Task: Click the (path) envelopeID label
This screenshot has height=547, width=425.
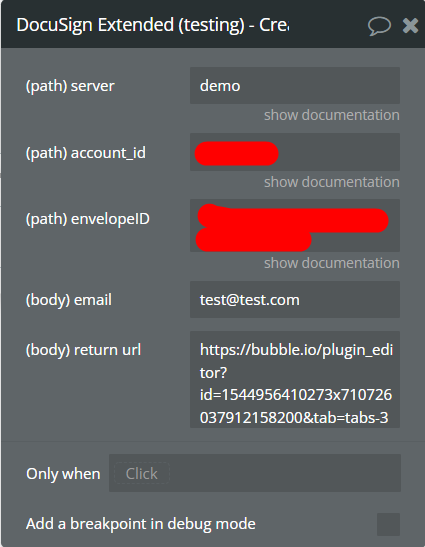Action: pos(88,219)
